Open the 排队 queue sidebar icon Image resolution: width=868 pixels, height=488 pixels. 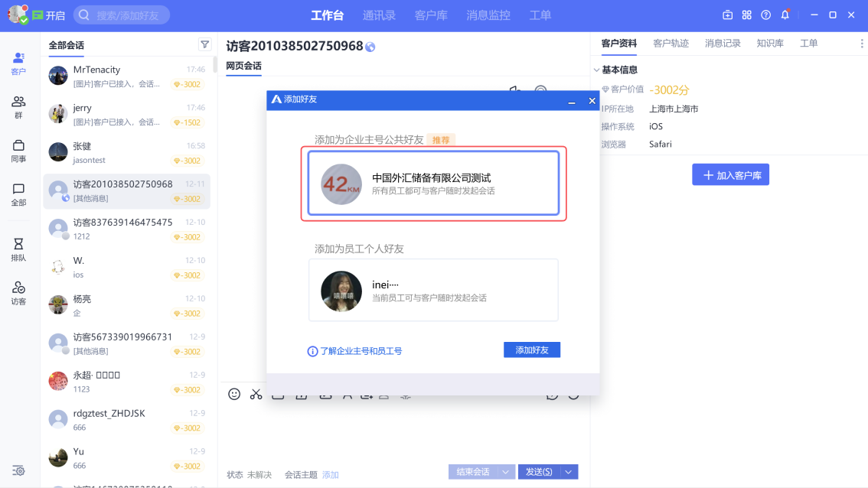(x=18, y=249)
